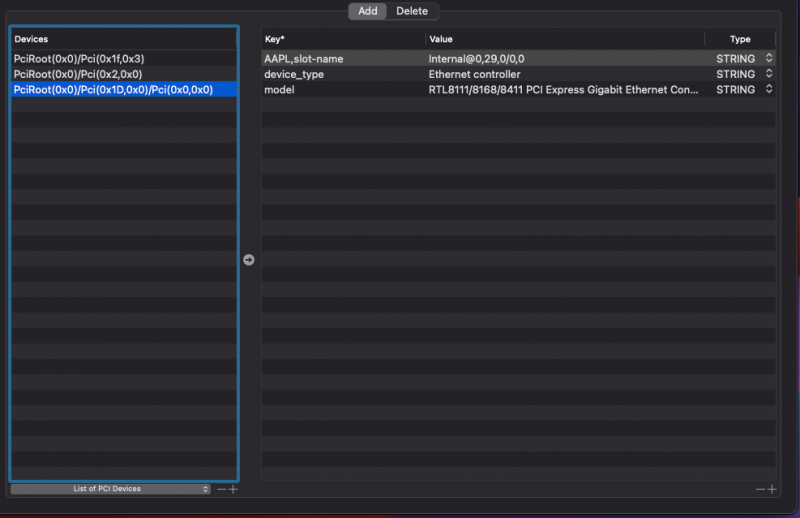
Task: Change type stepper for AAPL,slot-name row
Action: point(769,58)
